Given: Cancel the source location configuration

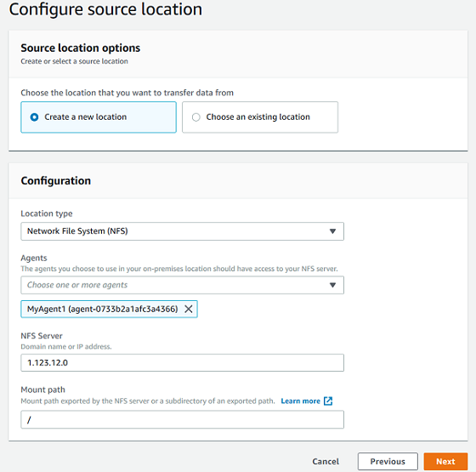Looking at the screenshot, I should pos(326,461).
